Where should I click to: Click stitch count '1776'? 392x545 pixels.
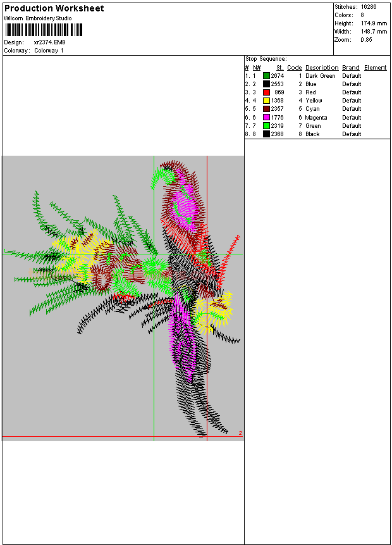point(278,118)
